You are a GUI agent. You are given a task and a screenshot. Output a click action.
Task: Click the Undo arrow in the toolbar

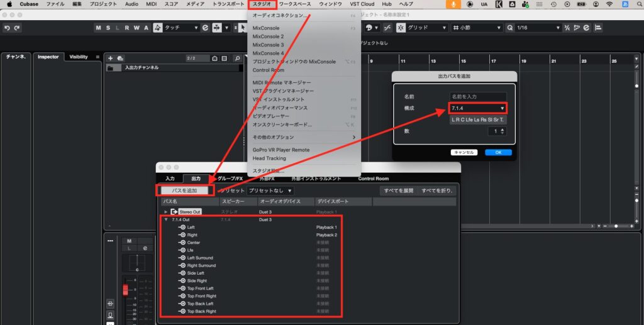(7, 28)
